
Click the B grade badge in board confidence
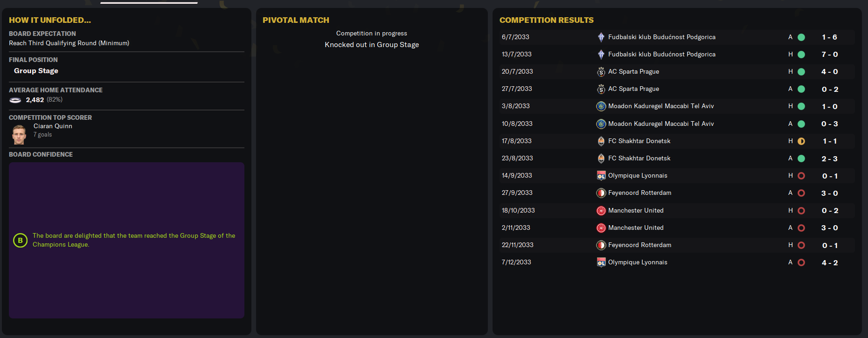20,241
